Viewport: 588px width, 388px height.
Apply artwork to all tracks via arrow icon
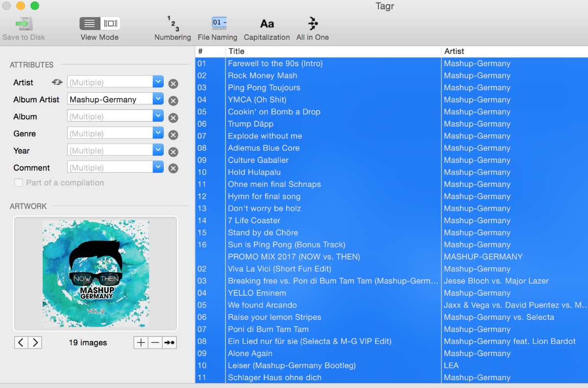169,342
